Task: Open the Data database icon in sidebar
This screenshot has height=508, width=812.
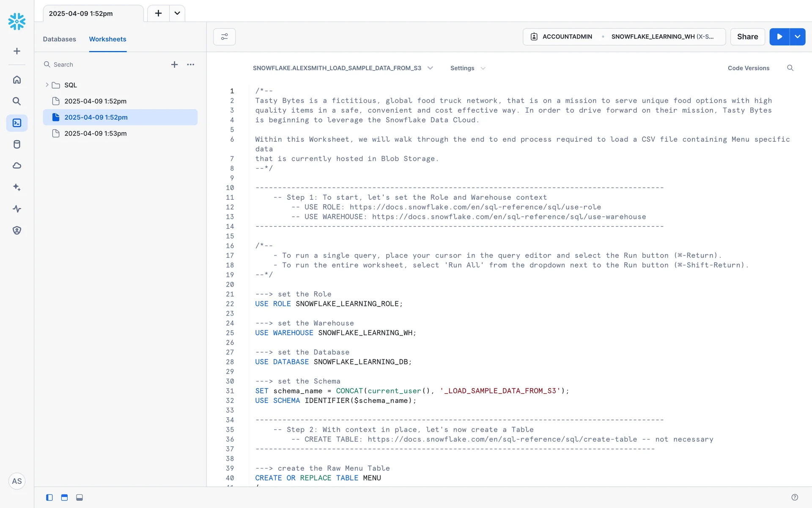Action: coord(17,144)
